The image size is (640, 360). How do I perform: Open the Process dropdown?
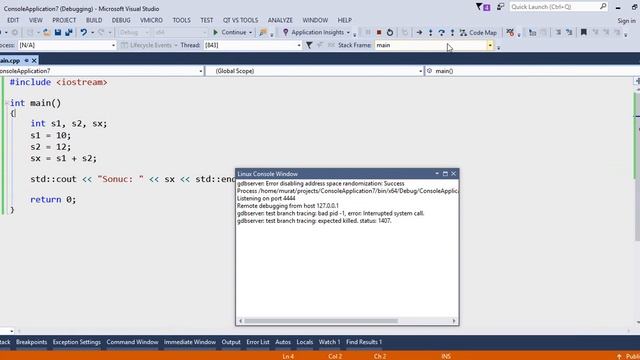pos(113,45)
